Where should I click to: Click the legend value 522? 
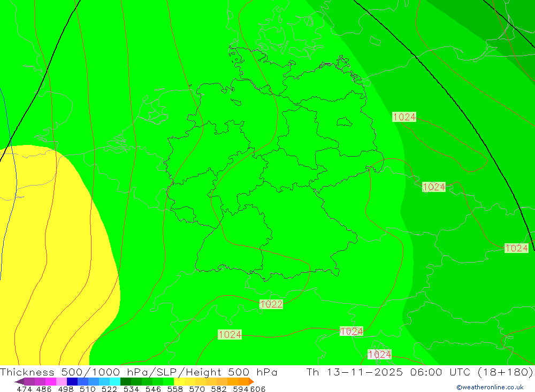(110, 389)
